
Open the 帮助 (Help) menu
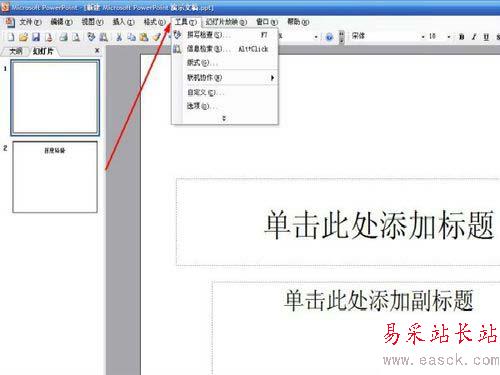pyautogui.click(x=298, y=22)
